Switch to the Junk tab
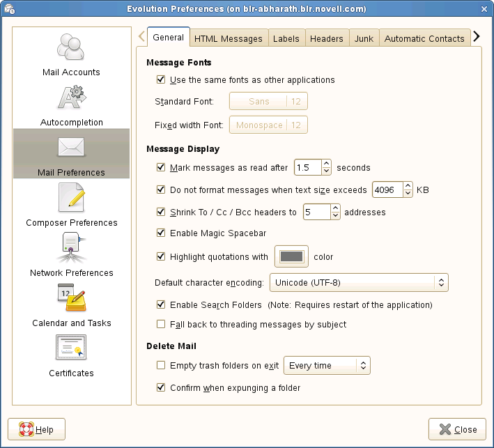The height and width of the screenshot is (448, 494). (362, 38)
